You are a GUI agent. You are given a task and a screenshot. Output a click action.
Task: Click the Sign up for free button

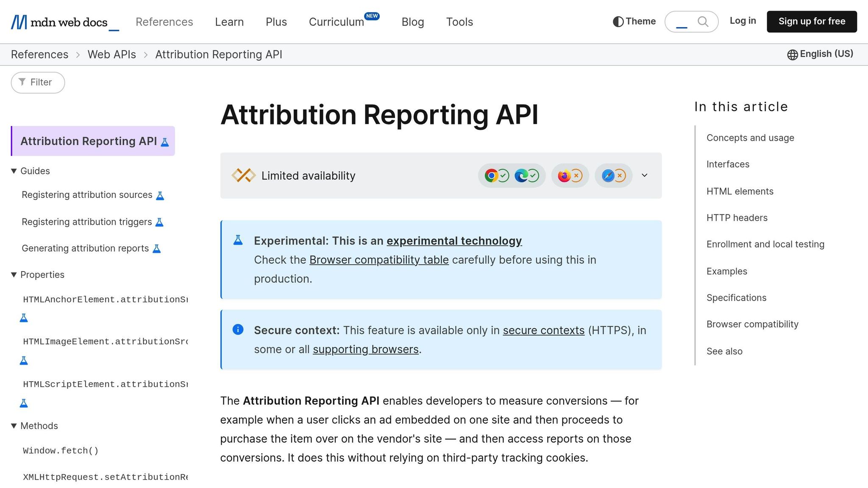pyautogui.click(x=811, y=21)
